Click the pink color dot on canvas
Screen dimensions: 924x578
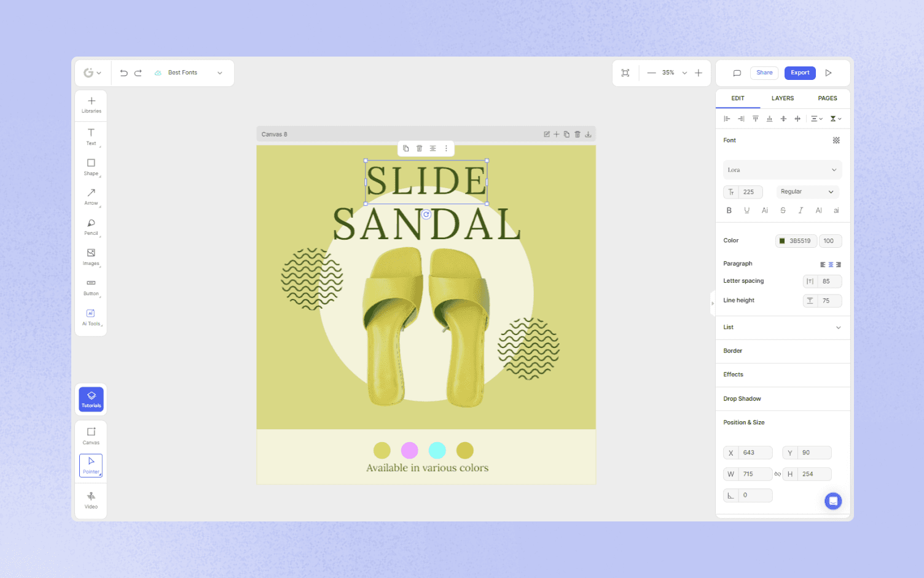(409, 451)
